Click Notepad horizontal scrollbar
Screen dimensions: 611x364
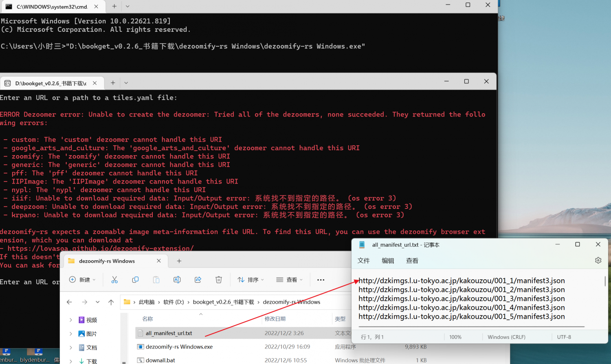point(471,327)
